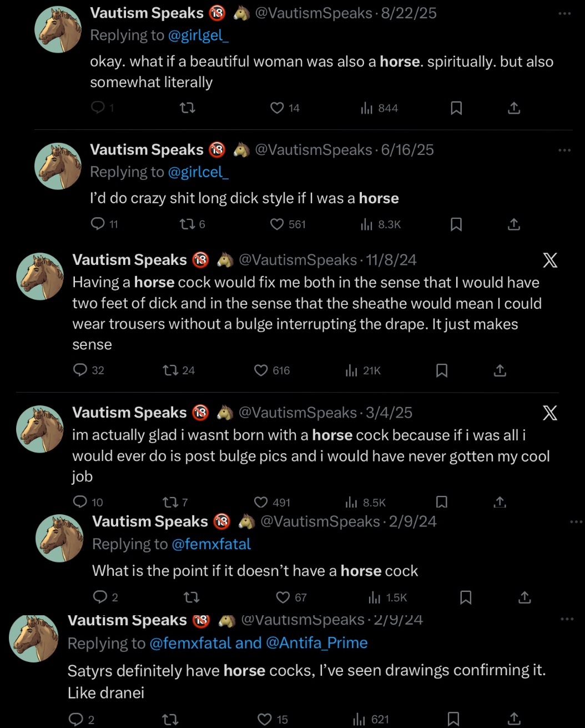Reply to the 8/22/25 tweet
This screenshot has height=728, width=585.
(x=96, y=108)
